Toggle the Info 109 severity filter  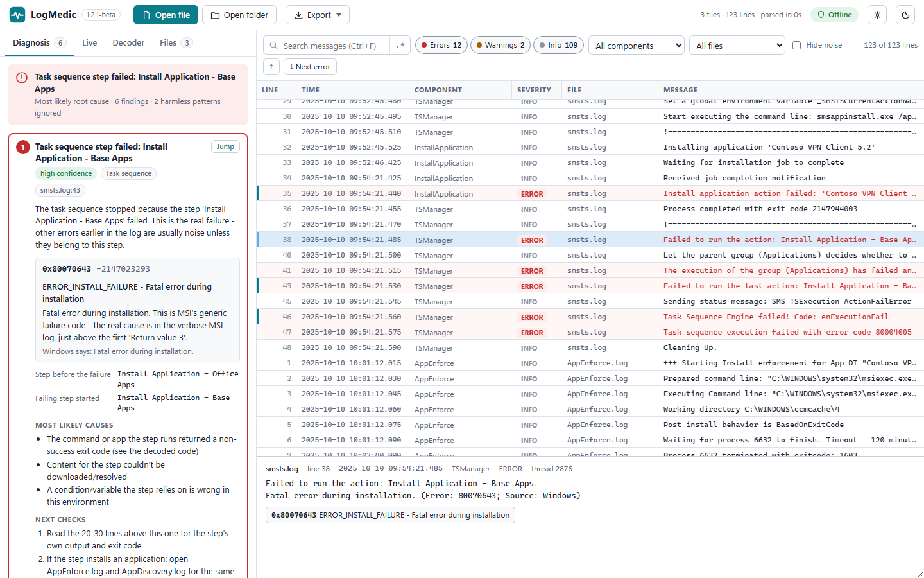point(558,45)
